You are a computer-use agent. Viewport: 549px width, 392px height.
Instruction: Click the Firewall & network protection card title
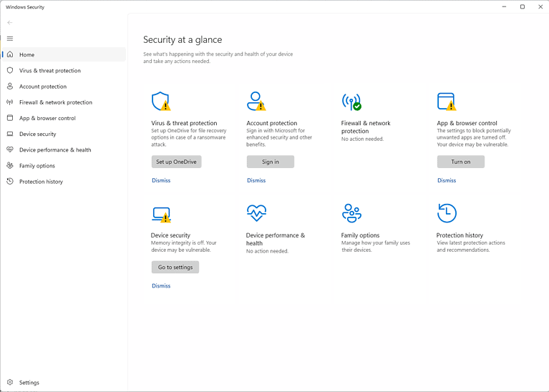366,127
